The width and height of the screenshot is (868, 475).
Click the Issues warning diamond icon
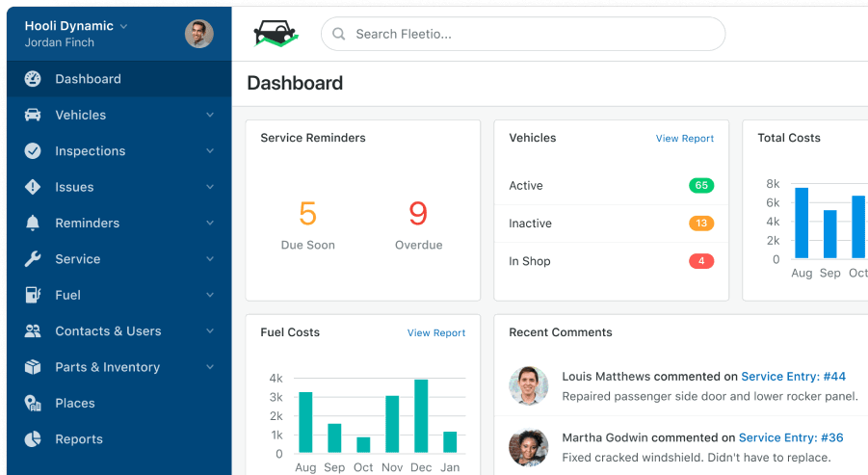tap(33, 187)
